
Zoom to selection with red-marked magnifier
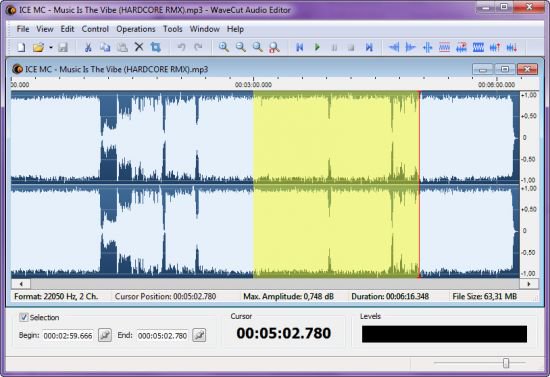click(x=274, y=47)
